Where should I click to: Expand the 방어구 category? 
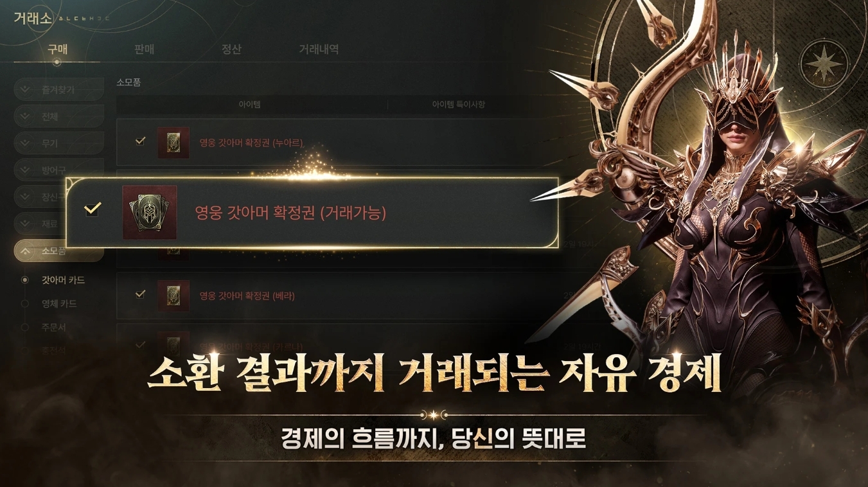[58, 170]
